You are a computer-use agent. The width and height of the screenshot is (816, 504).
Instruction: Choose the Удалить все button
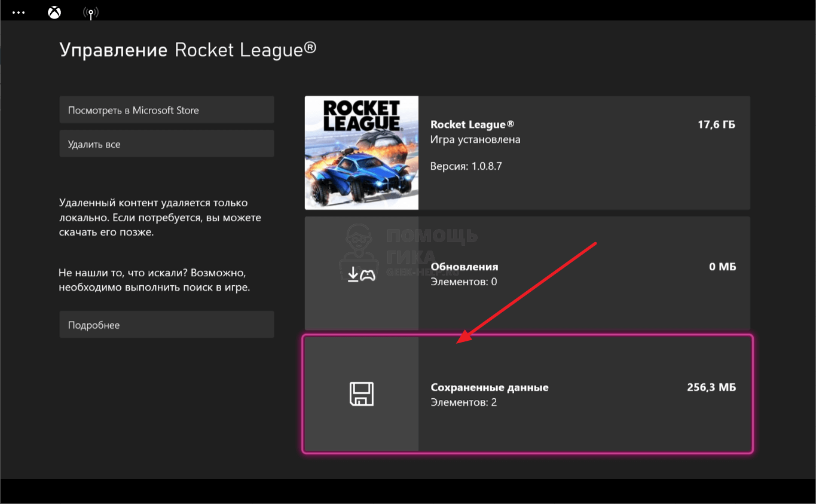[167, 144]
